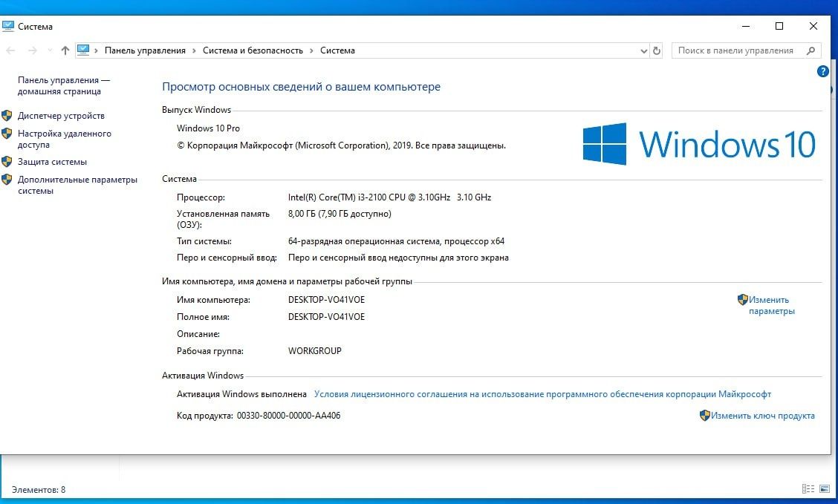Open the address bar history dropdown
The height and width of the screenshot is (504, 838).
pos(643,50)
